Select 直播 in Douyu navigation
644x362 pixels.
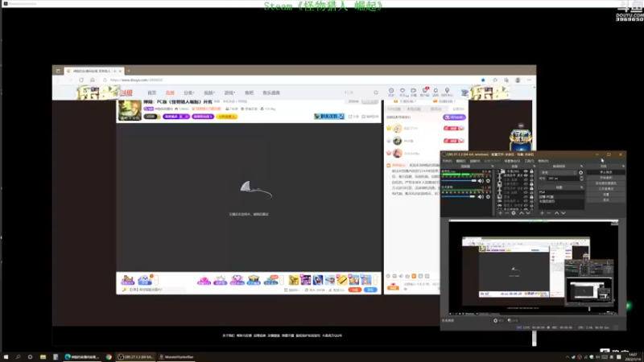pyautogui.click(x=170, y=93)
